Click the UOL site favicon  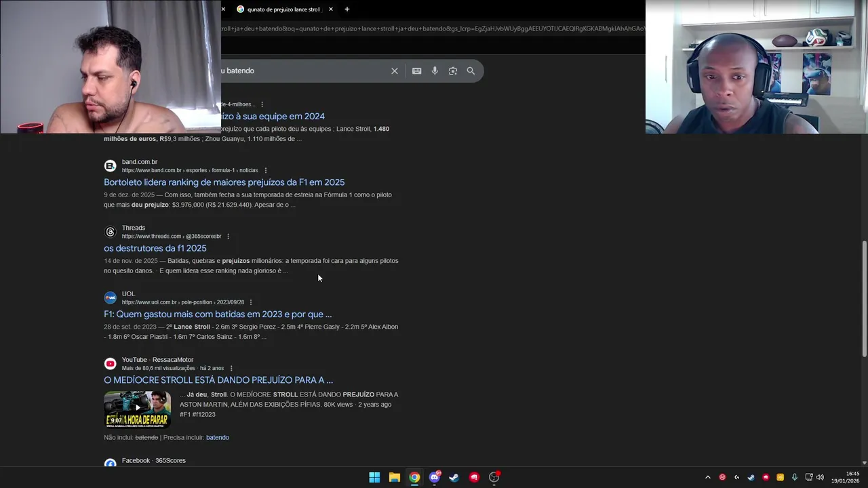tap(110, 298)
